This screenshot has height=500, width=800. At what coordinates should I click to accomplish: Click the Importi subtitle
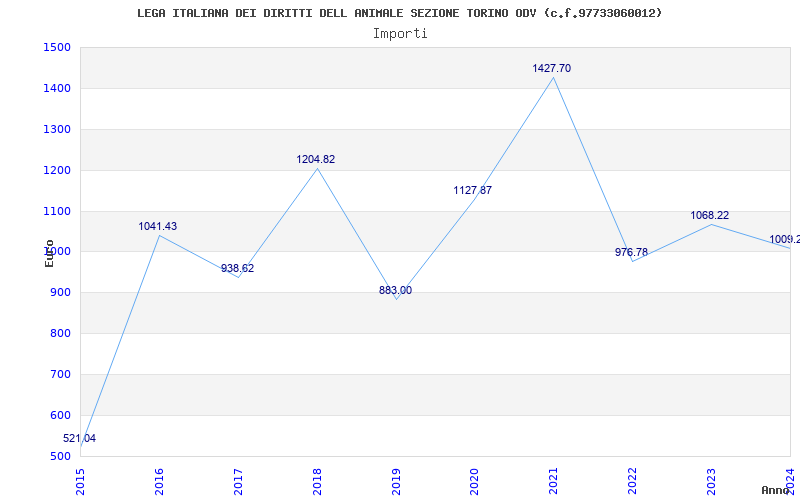(x=400, y=34)
